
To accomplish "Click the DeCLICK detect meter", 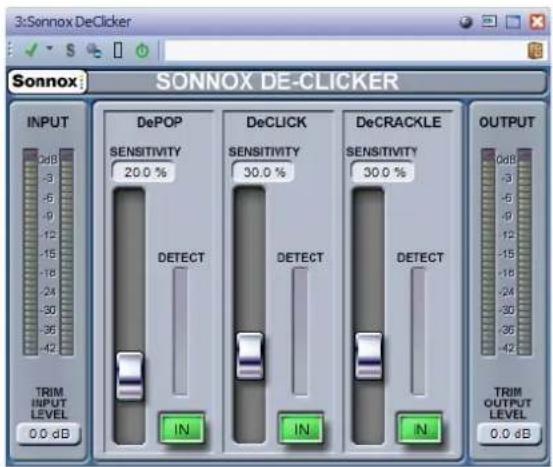I will click(300, 331).
